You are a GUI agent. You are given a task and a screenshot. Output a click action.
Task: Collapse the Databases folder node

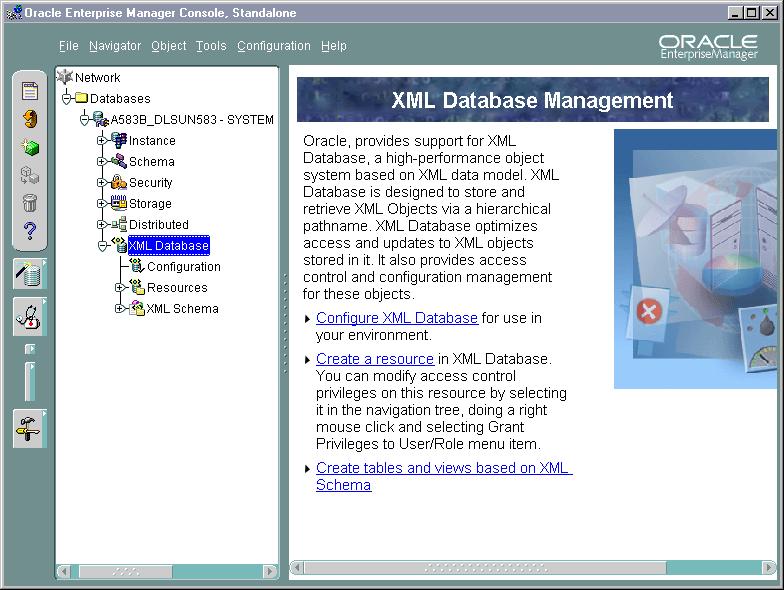[66, 98]
